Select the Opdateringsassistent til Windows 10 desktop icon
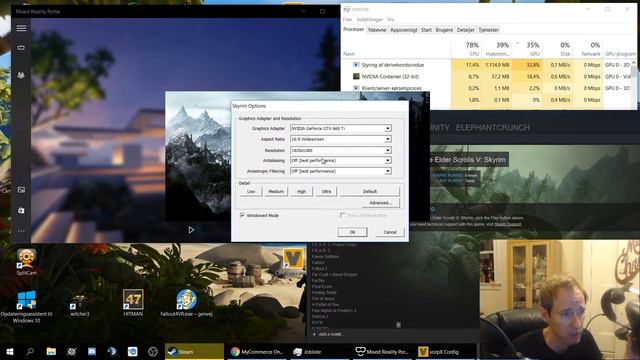This screenshot has width=640, height=360. pos(27,306)
